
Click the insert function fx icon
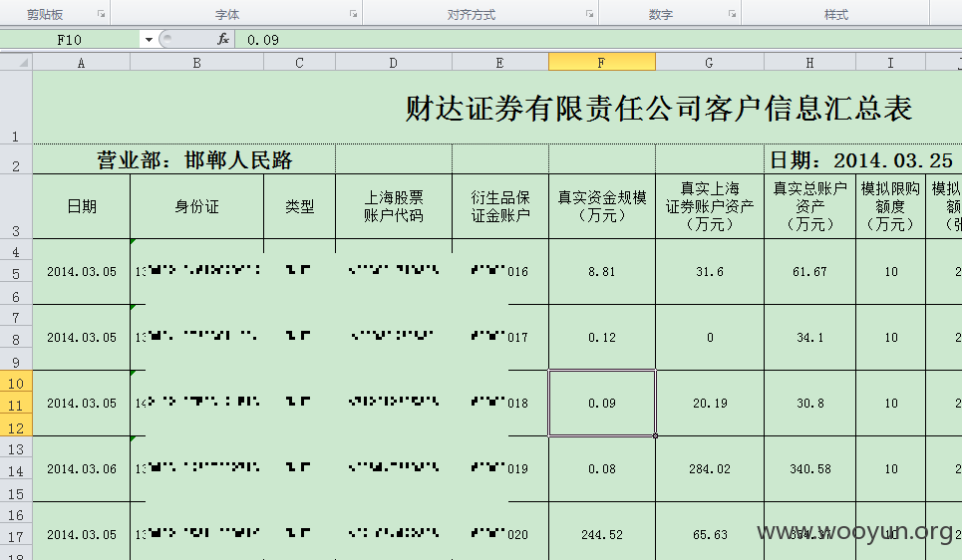point(223,39)
